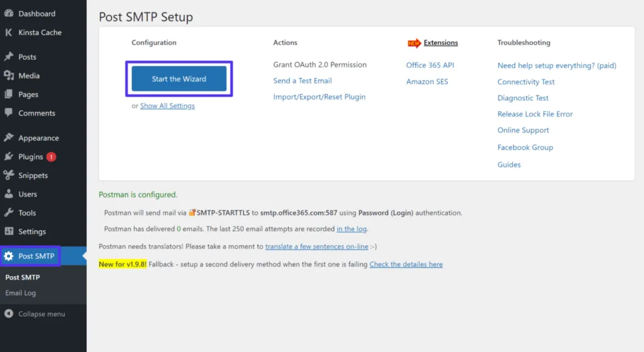Click the plugin update count badge
644x352 pixels.
(x=51, y=157)
